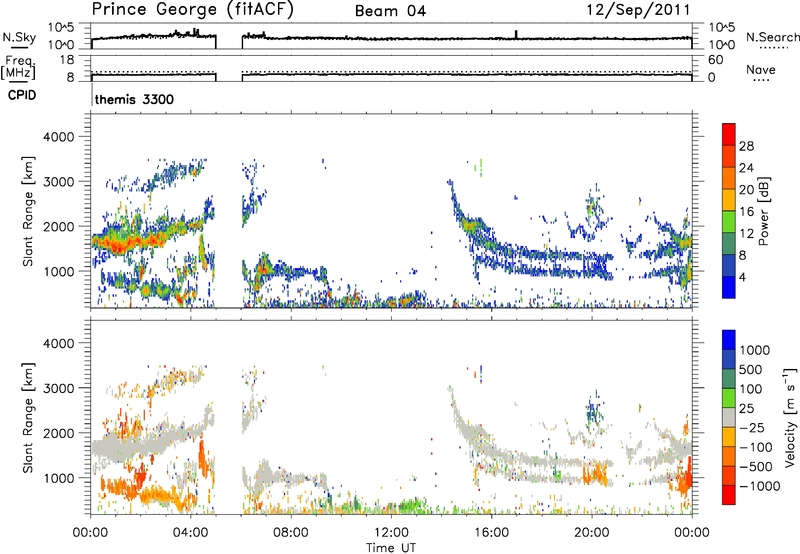Click the '12:00' time axis label
800x554 pixels.
click(x=391, y=533)
